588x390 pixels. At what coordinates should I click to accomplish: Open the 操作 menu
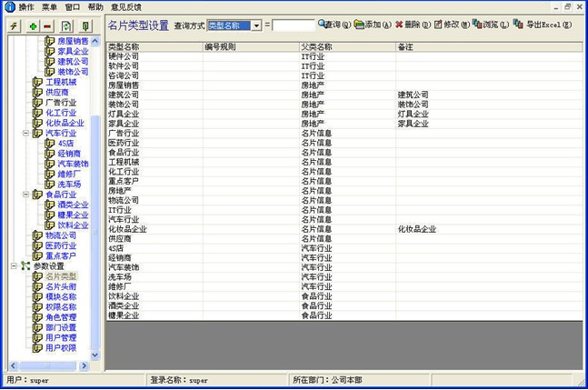click(x=26, y=6)
